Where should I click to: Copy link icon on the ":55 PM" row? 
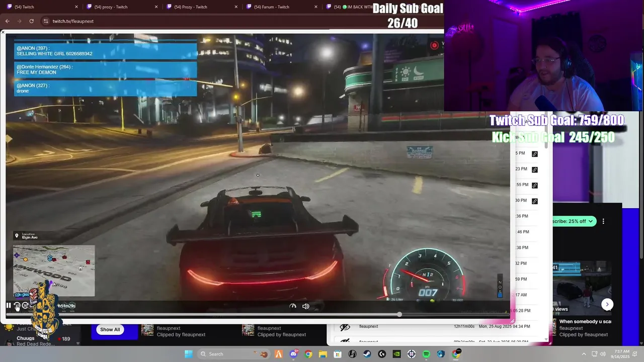[x=534, y=185]
